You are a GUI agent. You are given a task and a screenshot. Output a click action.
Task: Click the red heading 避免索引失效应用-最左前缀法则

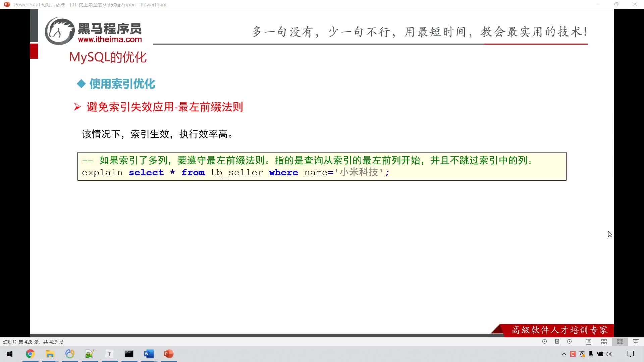coord(165,107)
